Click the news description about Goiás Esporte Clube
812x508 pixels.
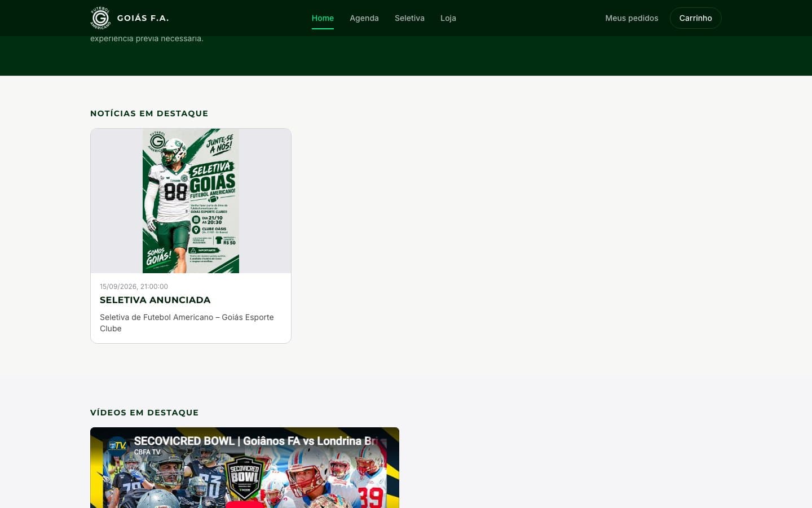pos(187,323)
